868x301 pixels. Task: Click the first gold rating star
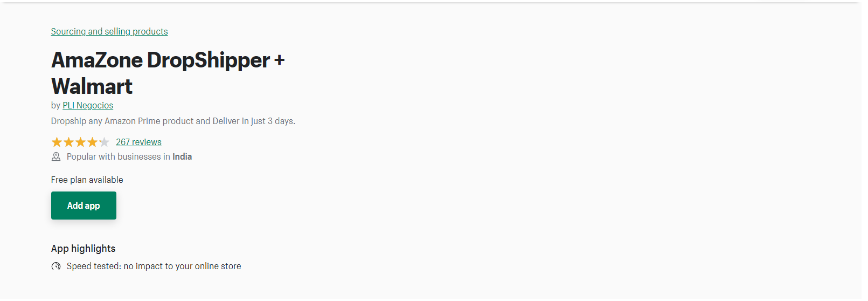pyautogui.click(x=57, y=142)
